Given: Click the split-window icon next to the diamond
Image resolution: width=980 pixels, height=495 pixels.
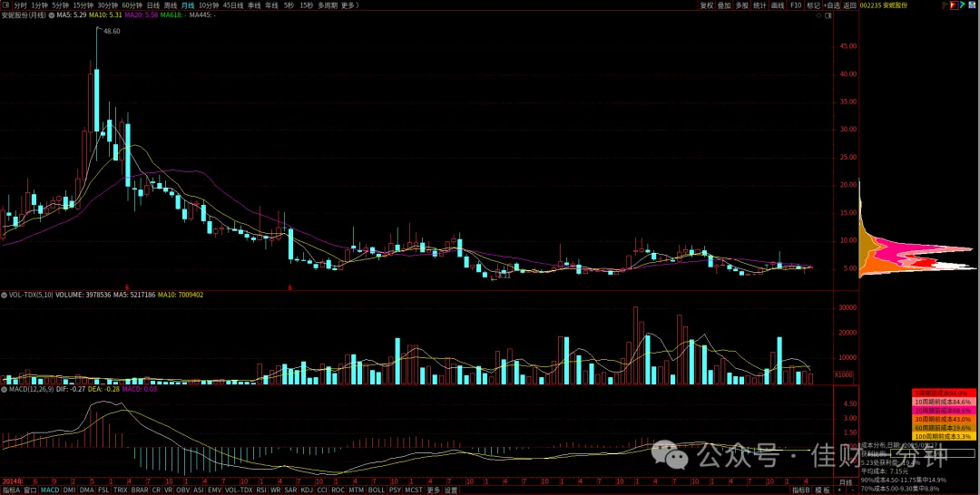Looking at the screenshot, I should (828, 15).
